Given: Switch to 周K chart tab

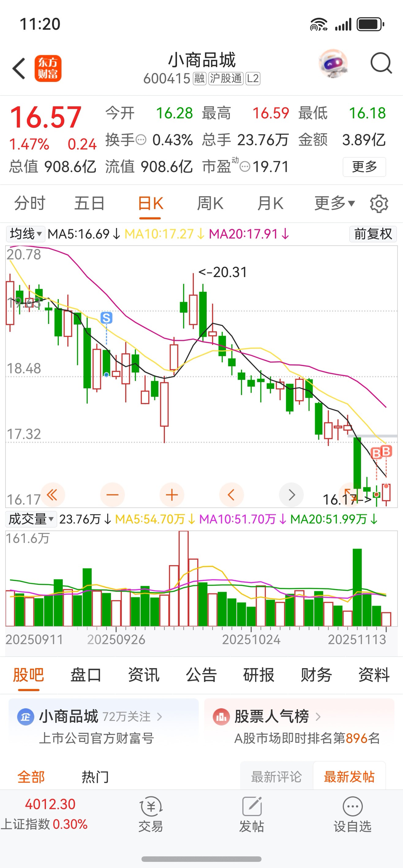Looking at the screenshot, I should [x=210, y=203].
